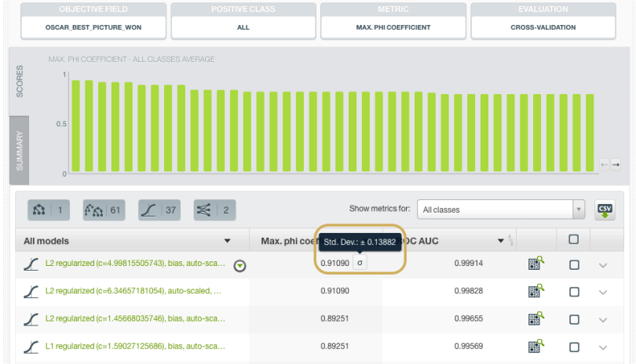Open model L2 regularized (c=1.45668035746) link
The width and height of the screenshot is (636, 364).
(135, 318)
